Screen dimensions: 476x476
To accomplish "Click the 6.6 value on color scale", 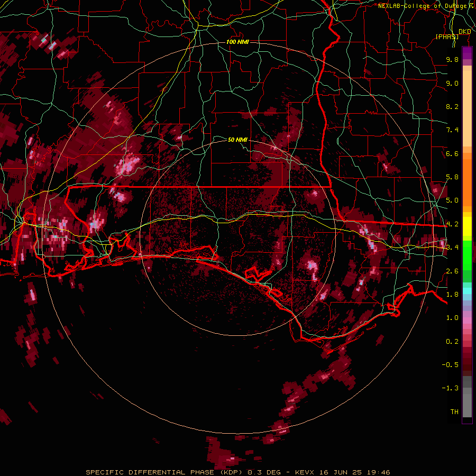I will (x=452, y=153).
